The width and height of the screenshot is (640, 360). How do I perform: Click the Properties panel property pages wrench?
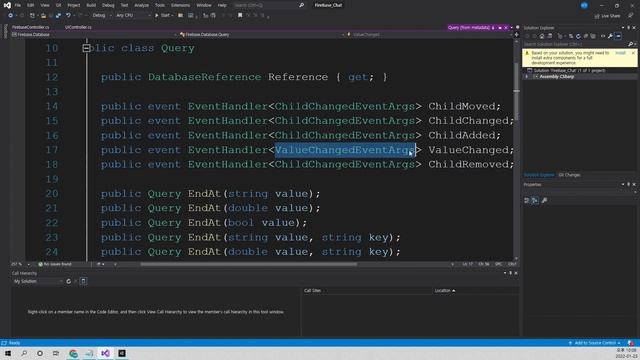(544, 200)
